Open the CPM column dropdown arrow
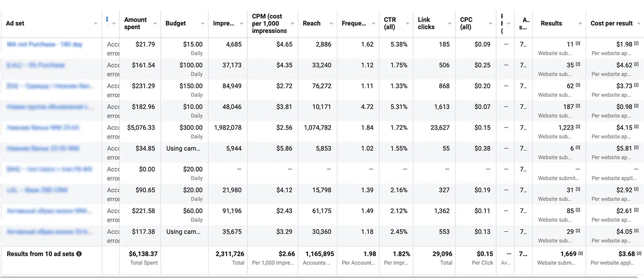The image size is (644, 278). [292, 24]
